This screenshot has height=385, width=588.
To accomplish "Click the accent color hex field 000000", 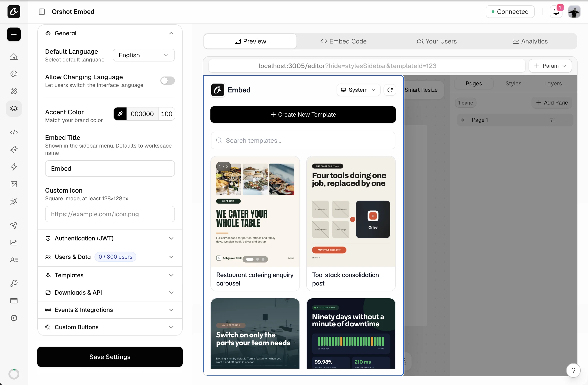I will click(142, 114).
